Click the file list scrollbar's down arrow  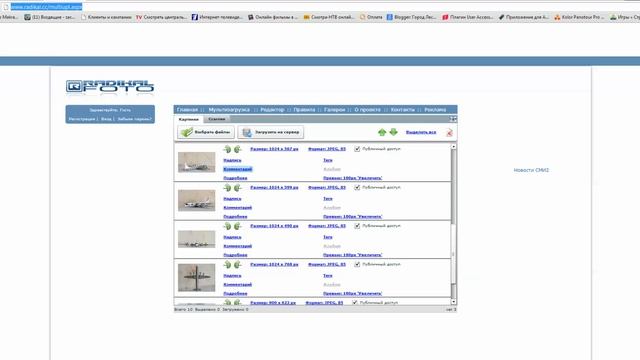[453, 302]
